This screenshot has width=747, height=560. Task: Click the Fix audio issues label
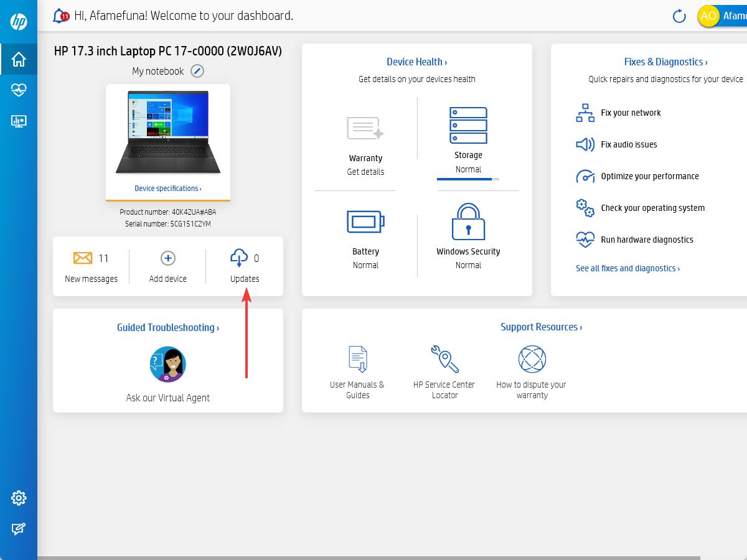(629, 144)
